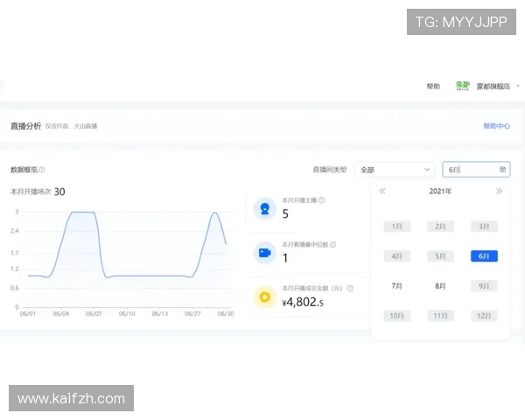Click the calendar icon in month field

tap(502, 169)
